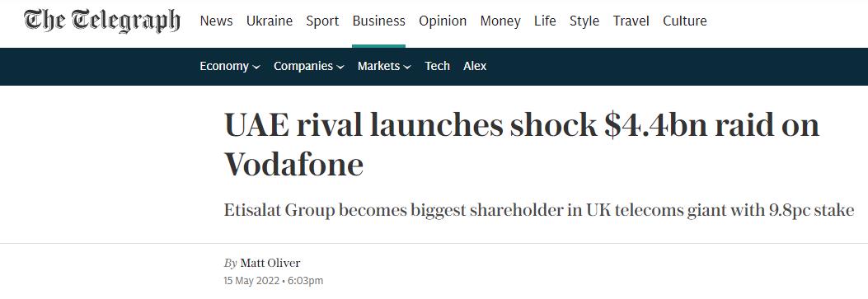Open the News section

(217, 21)
